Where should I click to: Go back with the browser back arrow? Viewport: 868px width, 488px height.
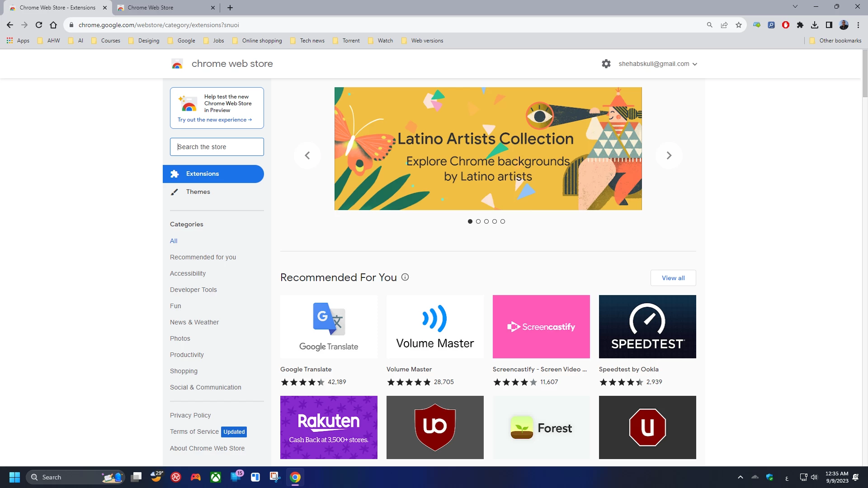point(10,25)
